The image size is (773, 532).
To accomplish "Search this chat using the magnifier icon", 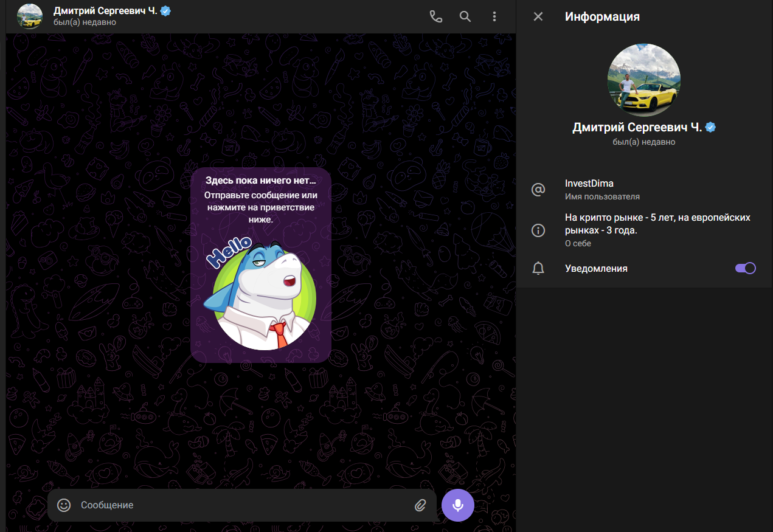I will click(465, 16).
